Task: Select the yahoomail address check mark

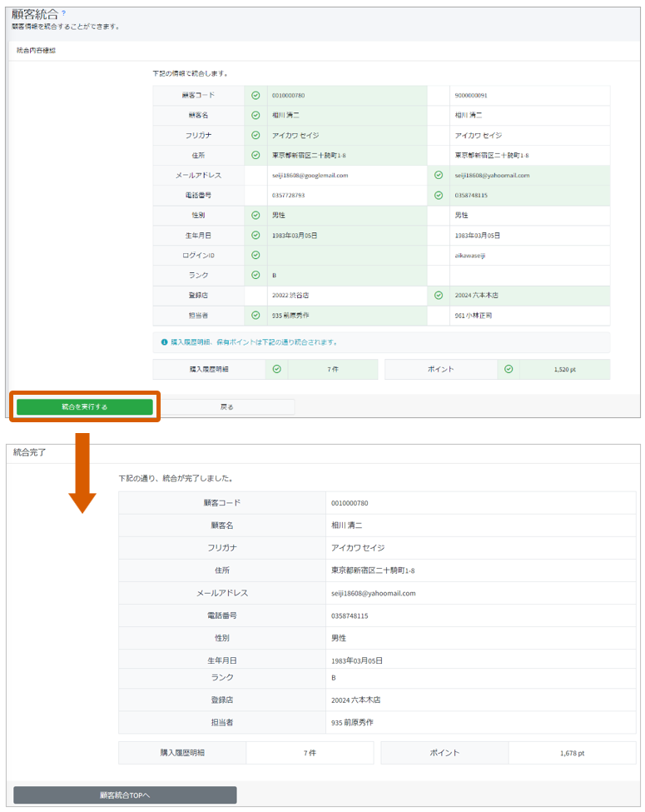Action: 439,175
